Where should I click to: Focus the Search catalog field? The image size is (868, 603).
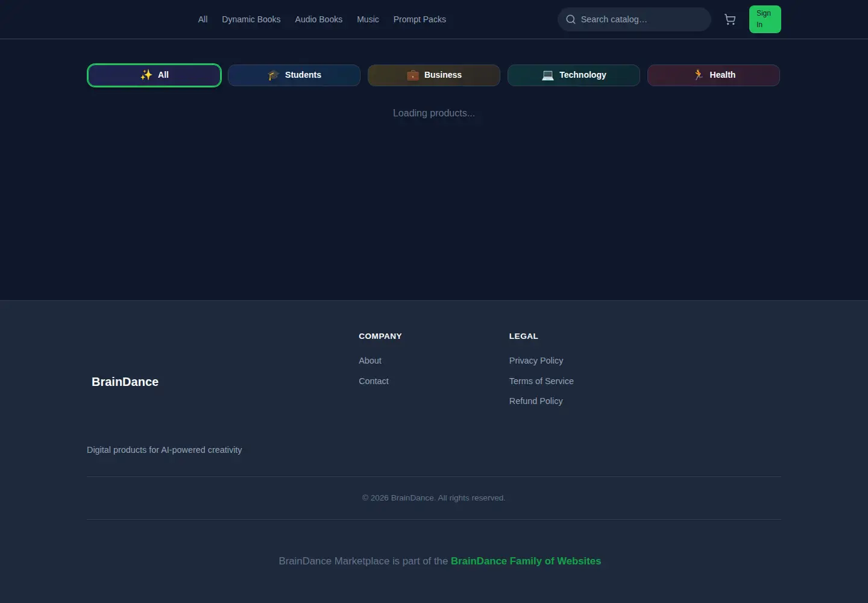coord(634,19)
